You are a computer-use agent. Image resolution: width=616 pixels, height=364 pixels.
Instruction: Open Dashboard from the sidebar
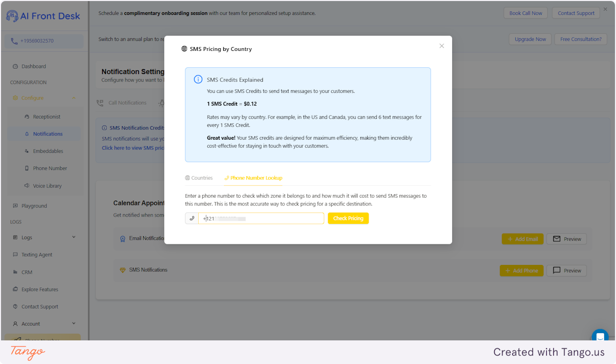point(34,66)
